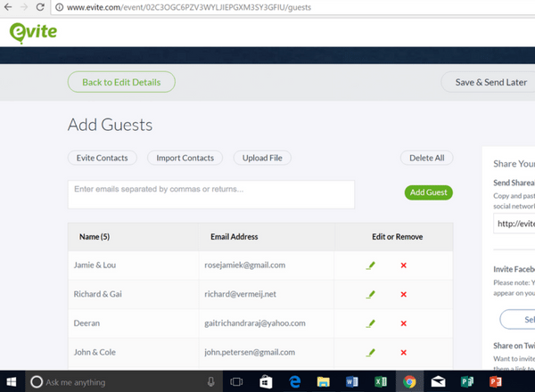This screenshot has width=535, height=392.
Task: Select the name Richard & Gai
Action: [97, 294]
